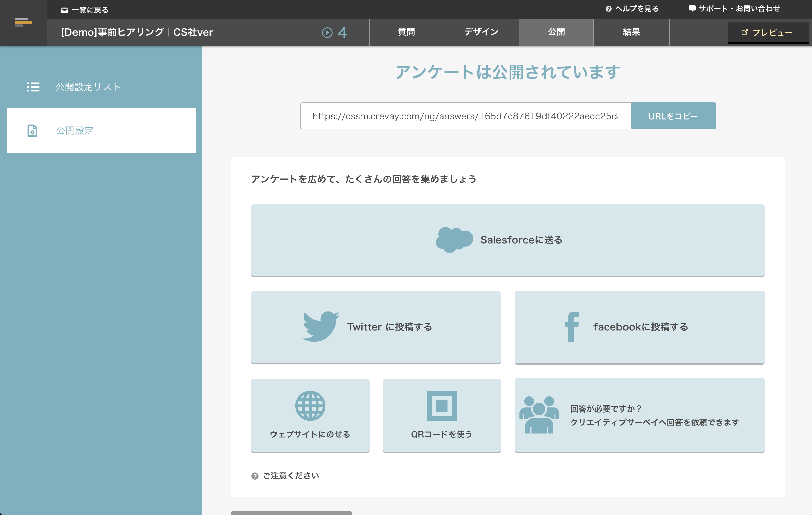
Task: Click the play circle icon beside number 4
Action: (x=327, y=32)
